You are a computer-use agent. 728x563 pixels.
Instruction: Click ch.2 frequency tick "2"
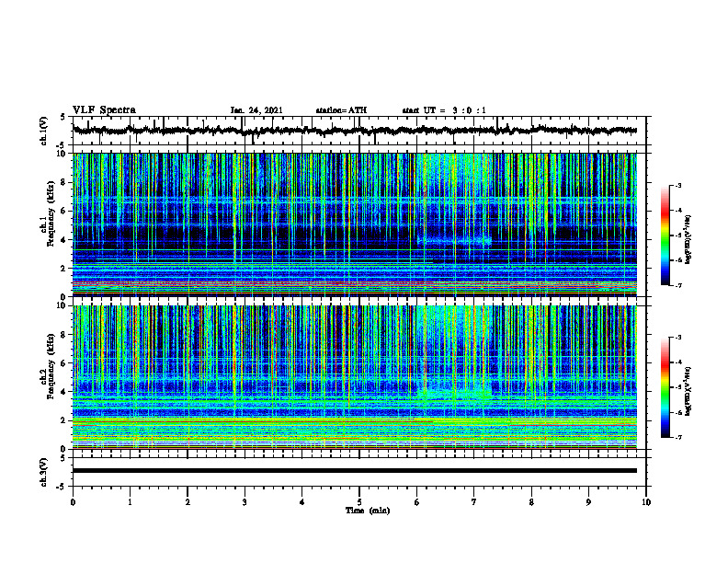(64, 420)
